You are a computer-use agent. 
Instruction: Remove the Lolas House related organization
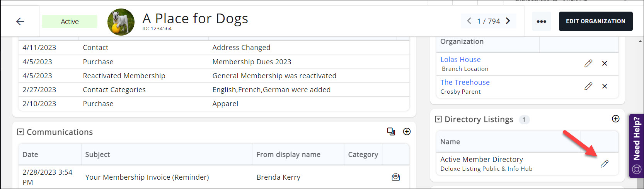605,64
